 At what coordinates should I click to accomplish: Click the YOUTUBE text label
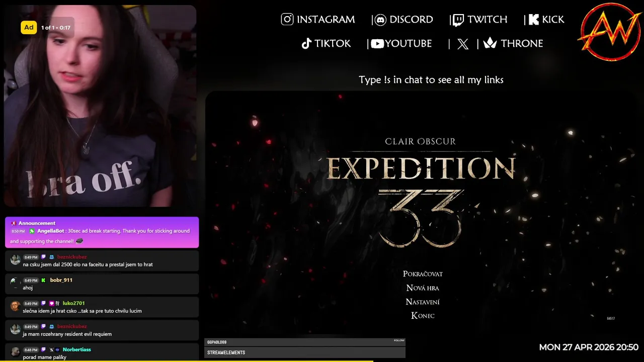point(409,44)
